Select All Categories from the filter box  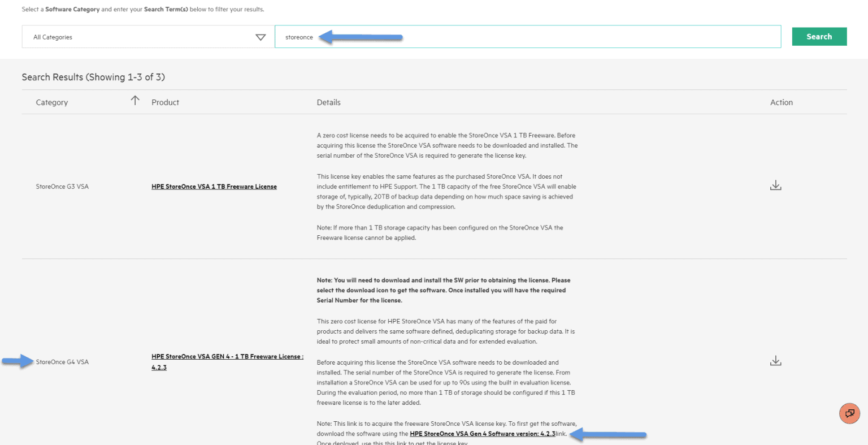coord(147,36)
